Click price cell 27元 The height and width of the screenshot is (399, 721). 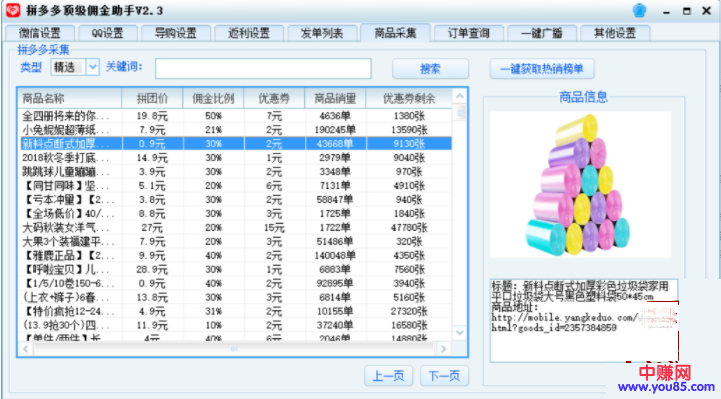point(152,228)
